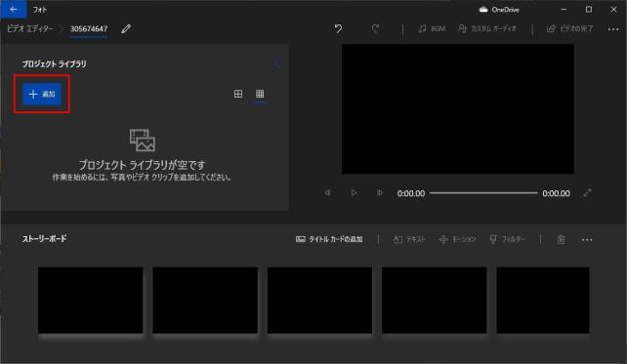627x364 pixels.
Task: Finish the video (ビデオの完了)
Action: 569,28
